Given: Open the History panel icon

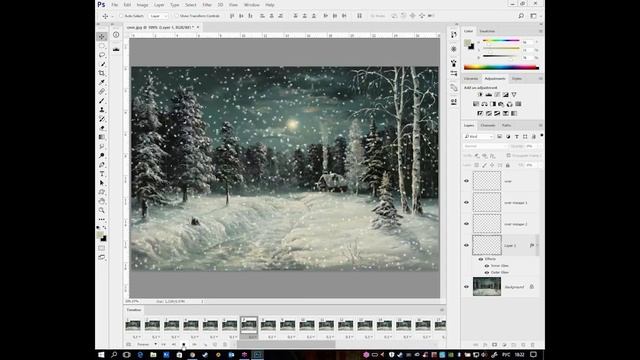Looking at the screenshot, I should coord(454,35).
